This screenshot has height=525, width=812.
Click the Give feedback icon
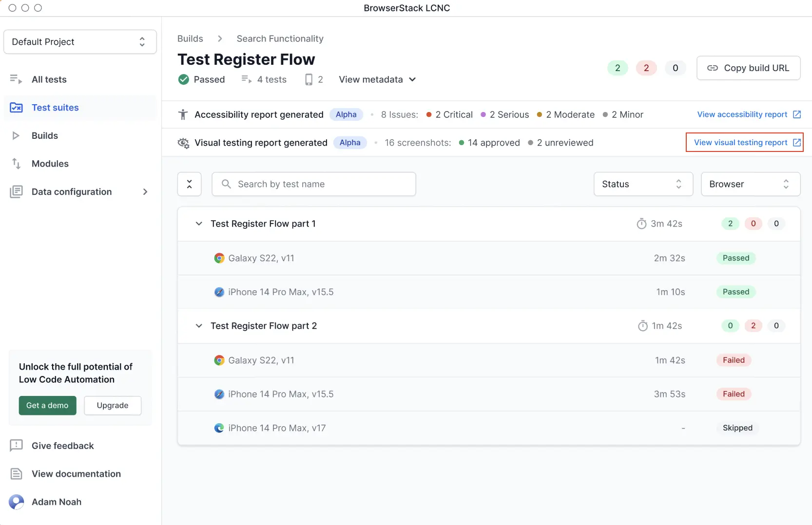tap(17, 445)
